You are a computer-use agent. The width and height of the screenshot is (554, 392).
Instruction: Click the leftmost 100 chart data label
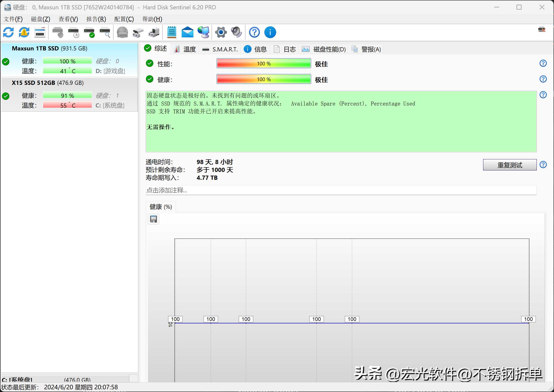(x=175, y=319)
